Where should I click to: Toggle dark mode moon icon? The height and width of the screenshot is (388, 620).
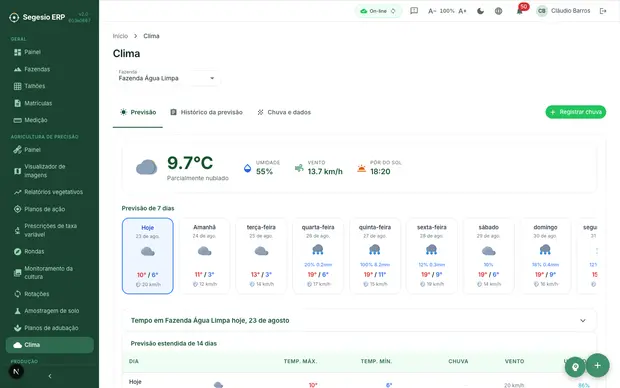480,11
